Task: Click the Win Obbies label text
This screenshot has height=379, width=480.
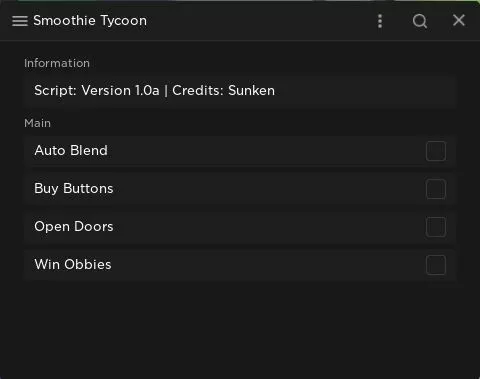Action: (73, 264)
